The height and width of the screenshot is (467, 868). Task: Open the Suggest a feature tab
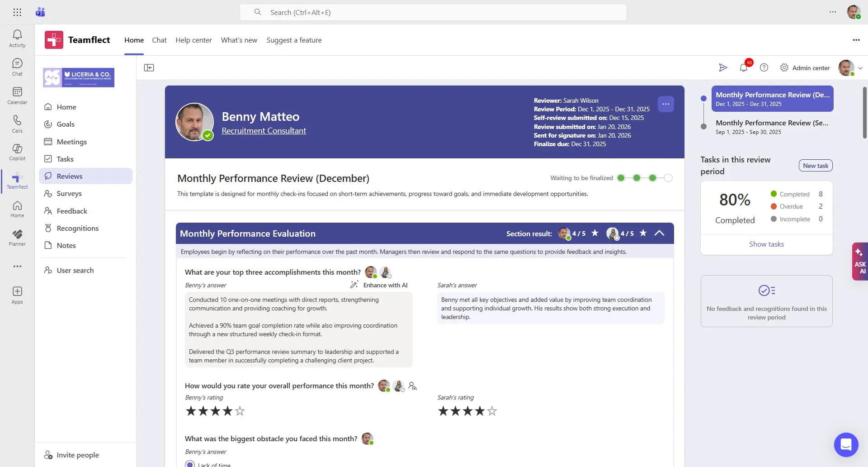coord(294,40)
